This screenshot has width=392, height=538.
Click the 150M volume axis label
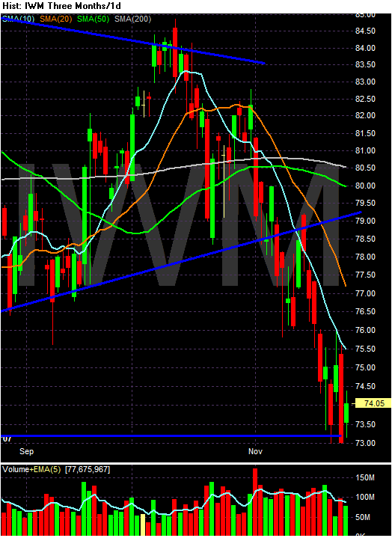tap(365, 477)
